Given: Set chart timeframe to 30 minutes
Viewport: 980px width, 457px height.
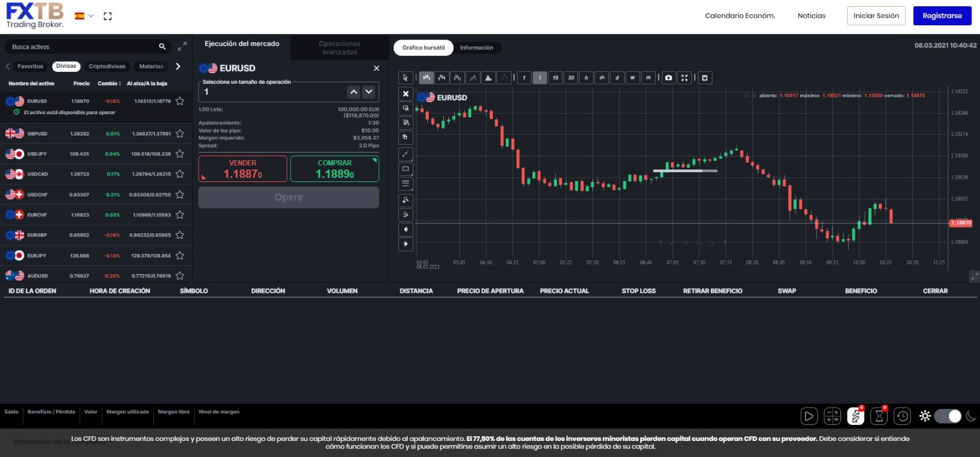Looking at the screenshot, I should [x=571, y=78].
